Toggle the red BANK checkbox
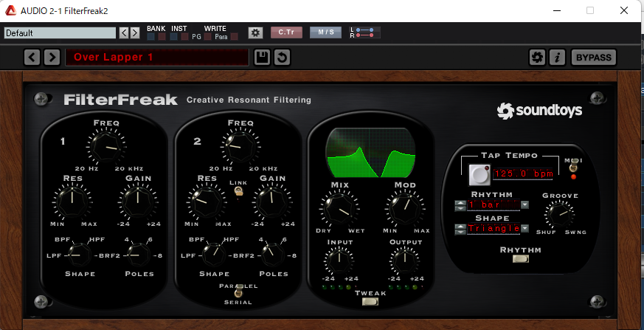The height and width of the screenshot is (330, 644). 162,37
